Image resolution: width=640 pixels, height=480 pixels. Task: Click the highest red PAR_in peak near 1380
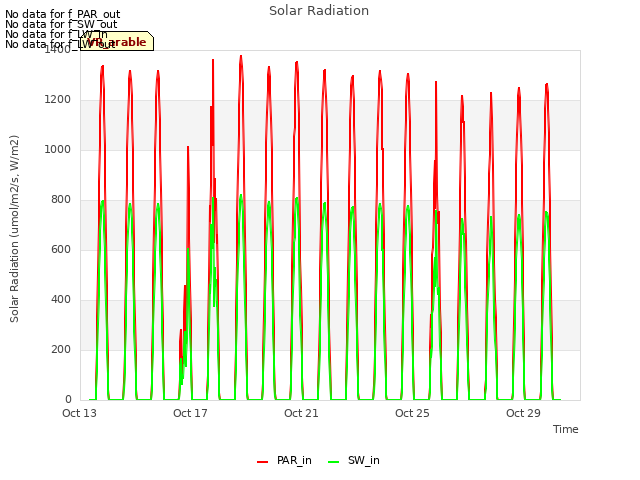241,57
